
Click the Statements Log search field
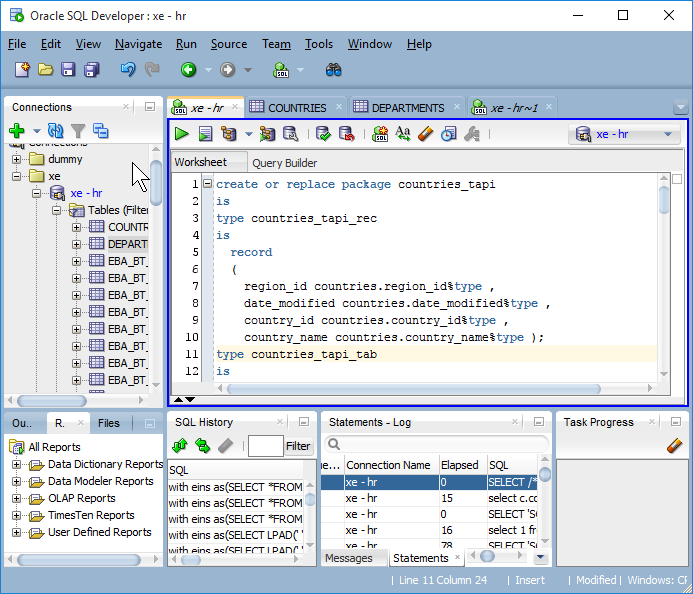(x=436, y=444)
